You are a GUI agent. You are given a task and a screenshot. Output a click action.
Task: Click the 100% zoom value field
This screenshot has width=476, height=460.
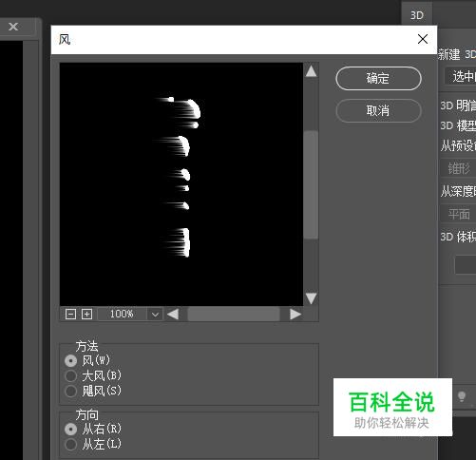coord(122,315)
